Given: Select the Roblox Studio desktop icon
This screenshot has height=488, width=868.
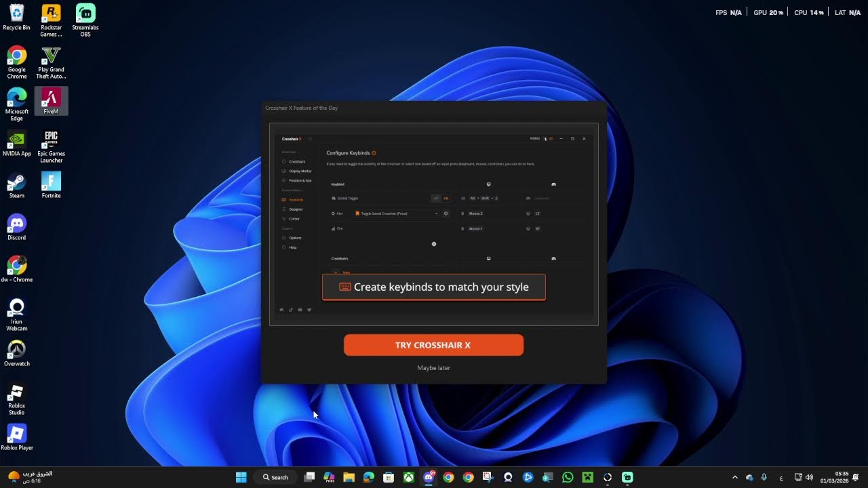Looking at the screenshot, I should tap(16, 399).
